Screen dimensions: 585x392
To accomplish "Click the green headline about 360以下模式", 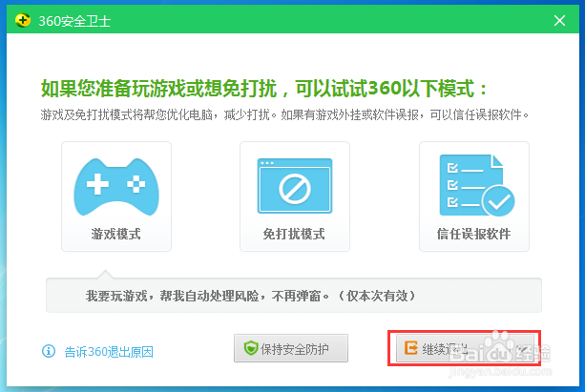I will pyautogui.click(x=264, y=89).
